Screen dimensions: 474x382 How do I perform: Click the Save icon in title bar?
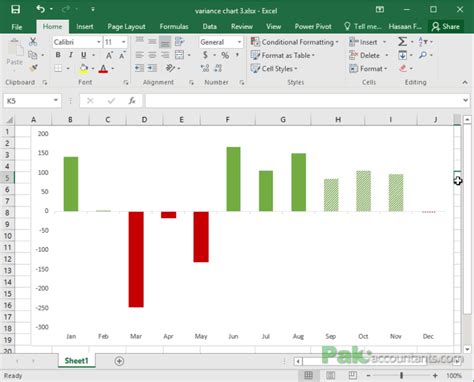point(15,9)
